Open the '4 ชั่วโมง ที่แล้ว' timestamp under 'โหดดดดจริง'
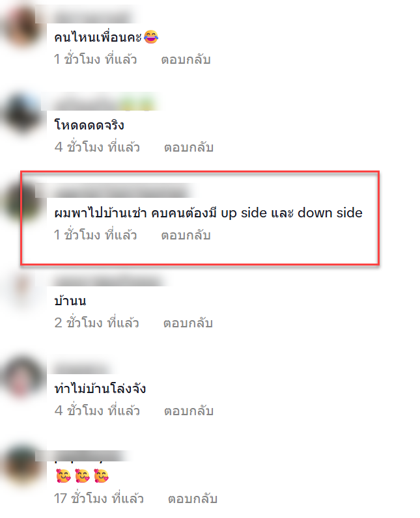Viewport: 420px width, 518px height. pos(97,147)
